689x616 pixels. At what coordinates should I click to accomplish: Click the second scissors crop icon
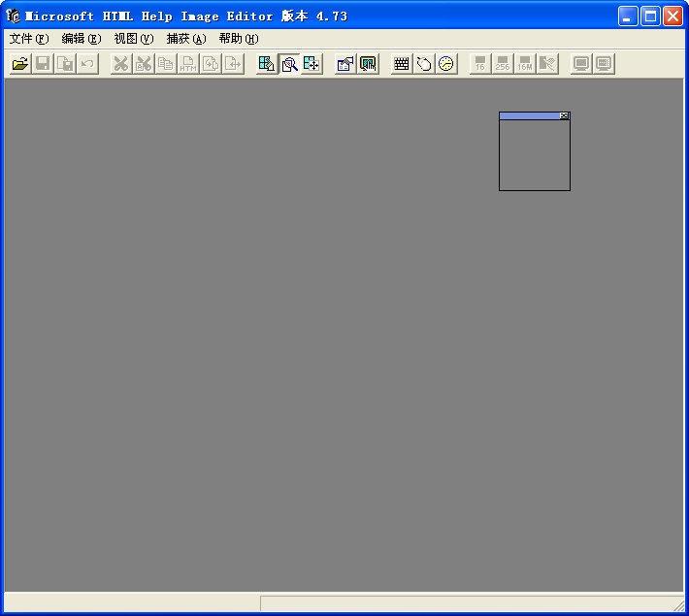point(144,64)
